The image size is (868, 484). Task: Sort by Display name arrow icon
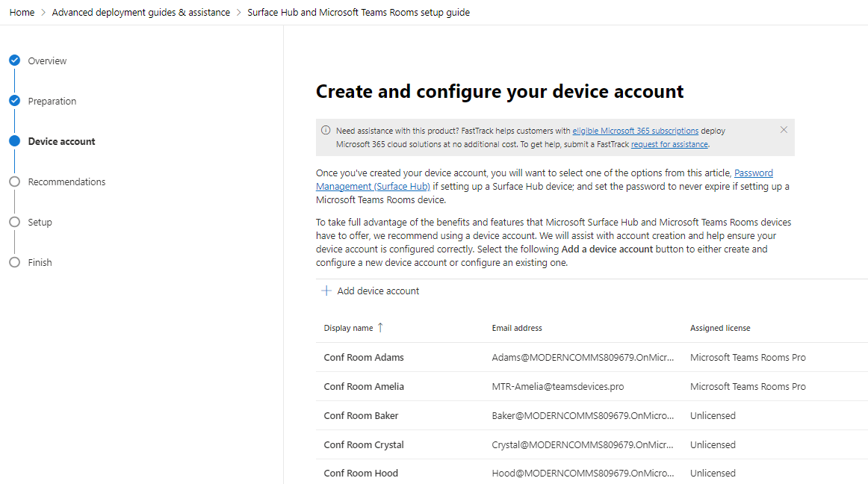(x=380, y=328)
